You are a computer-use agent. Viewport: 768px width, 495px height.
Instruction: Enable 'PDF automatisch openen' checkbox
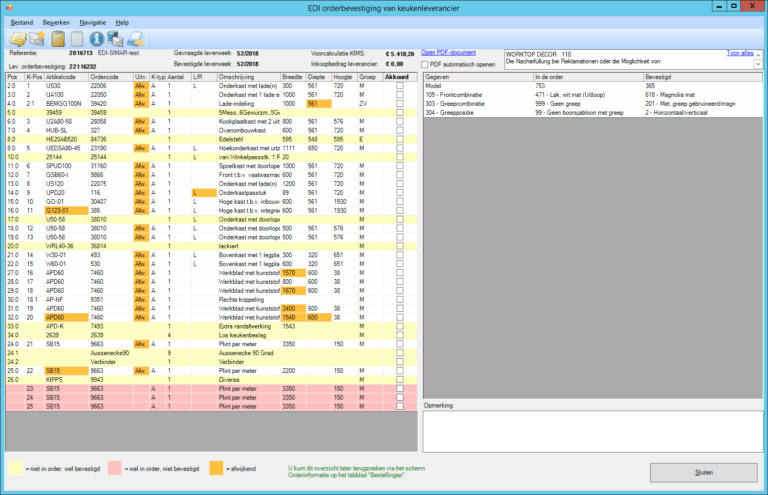[424, 65]
